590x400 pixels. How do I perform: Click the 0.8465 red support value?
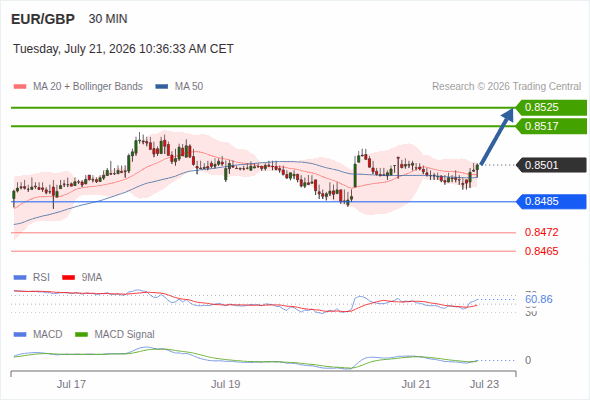tap(541, 251)
